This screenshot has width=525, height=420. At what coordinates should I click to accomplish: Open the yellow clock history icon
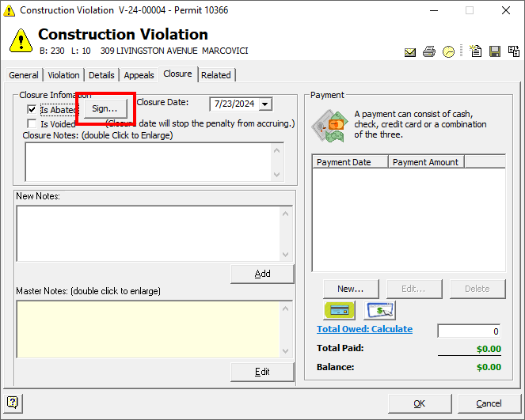click(448, 52)
